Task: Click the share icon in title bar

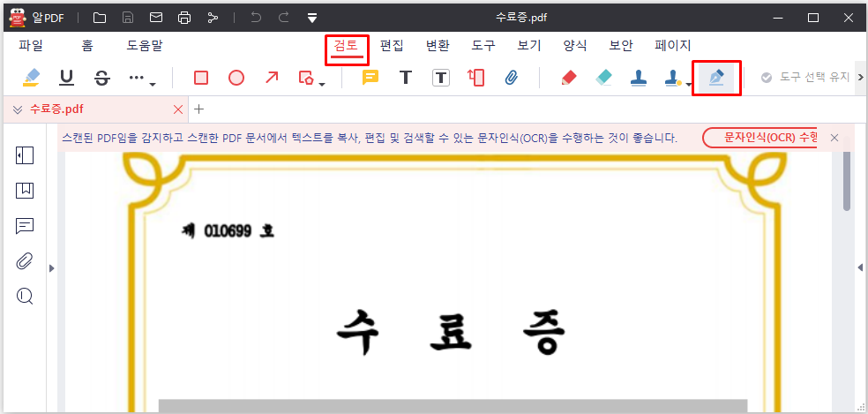Action: point(213,18)
